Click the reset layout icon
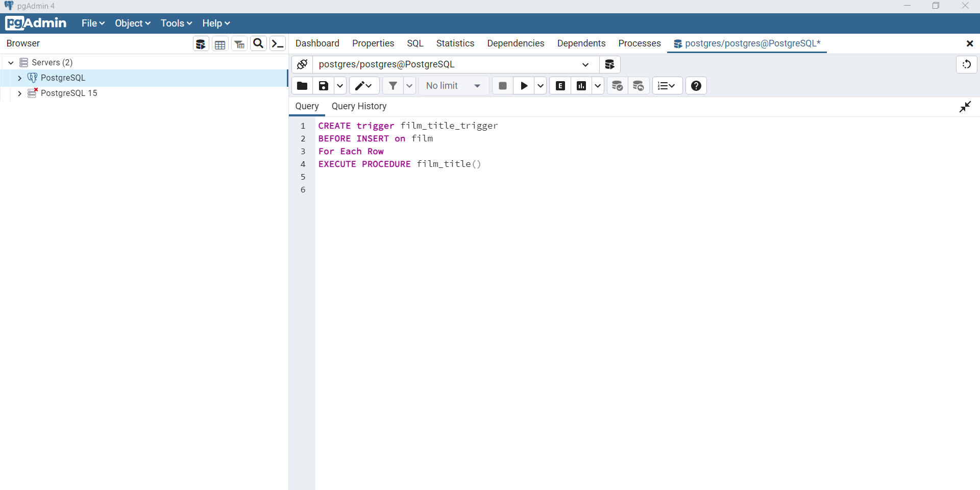Screen dimensions: 980x490 click(966, 64)
